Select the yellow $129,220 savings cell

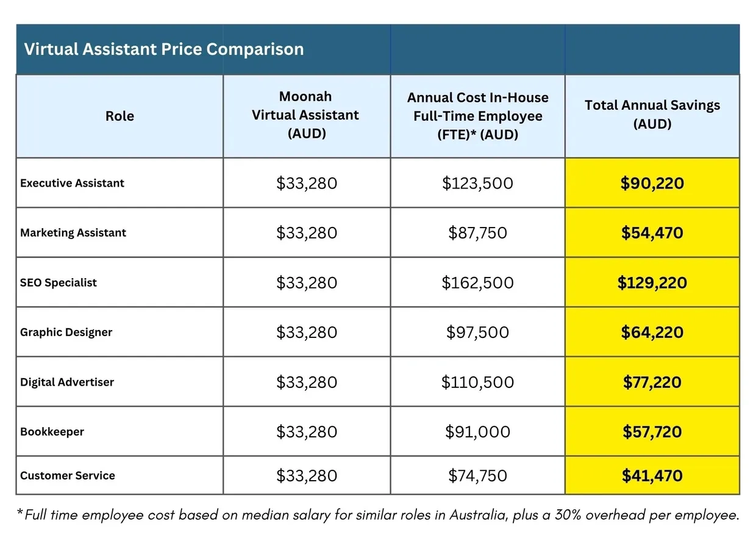point(652,282)
